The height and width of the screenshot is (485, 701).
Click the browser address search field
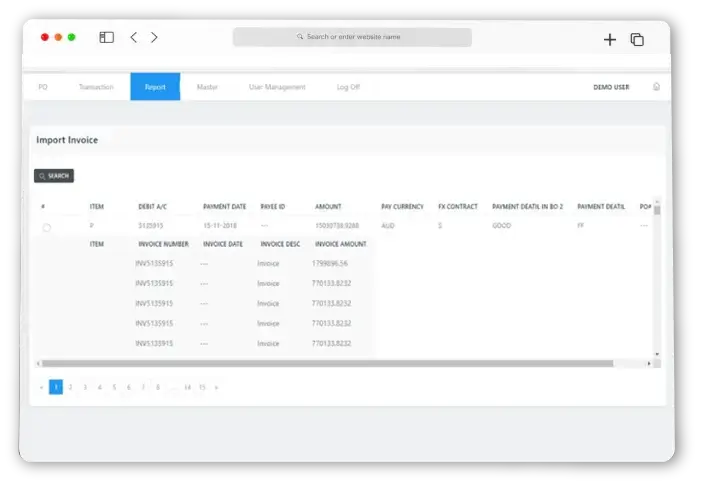click(352, 37)
